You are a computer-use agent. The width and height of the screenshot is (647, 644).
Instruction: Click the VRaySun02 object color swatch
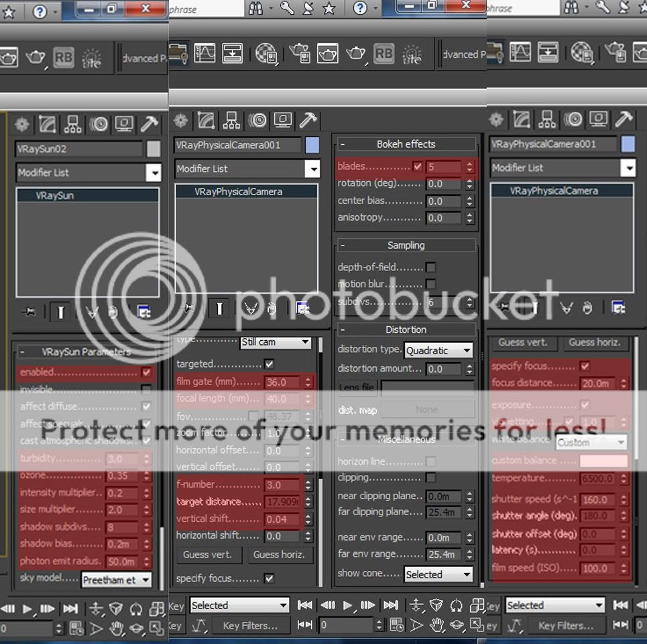click(x=153, y=149)
